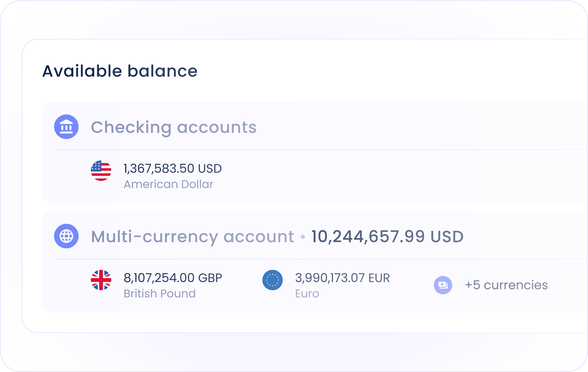Click the Available balance heading
588x372 pixels.
pos(120,71)
